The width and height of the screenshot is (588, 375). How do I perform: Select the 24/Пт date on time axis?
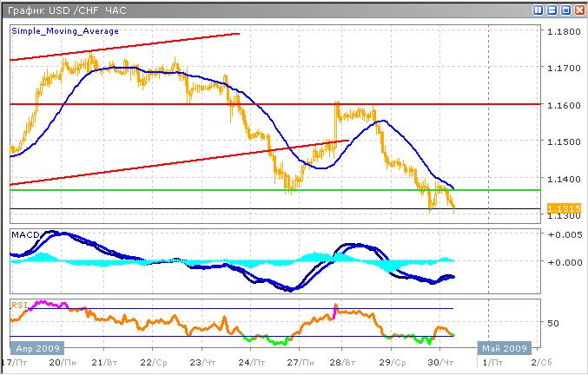[x=248, y=362]
